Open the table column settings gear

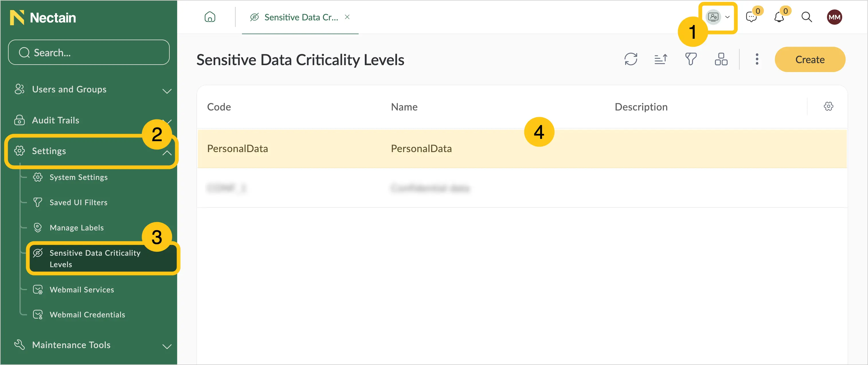(x=828, y=106)
